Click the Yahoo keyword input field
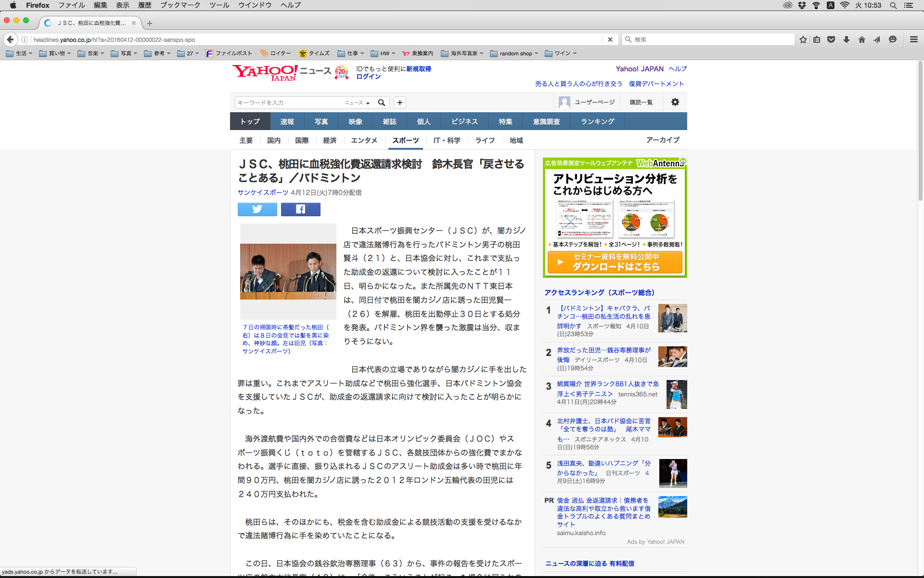 click(288, 103)
